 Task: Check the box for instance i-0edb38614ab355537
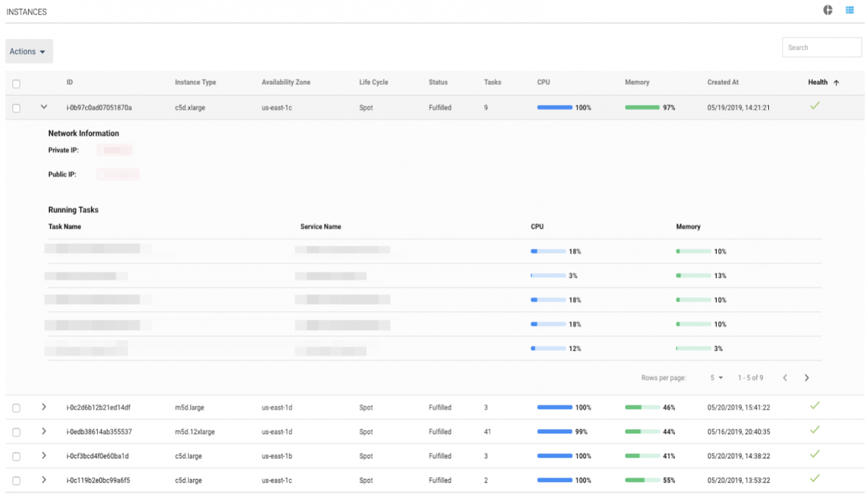coord(16,432)
